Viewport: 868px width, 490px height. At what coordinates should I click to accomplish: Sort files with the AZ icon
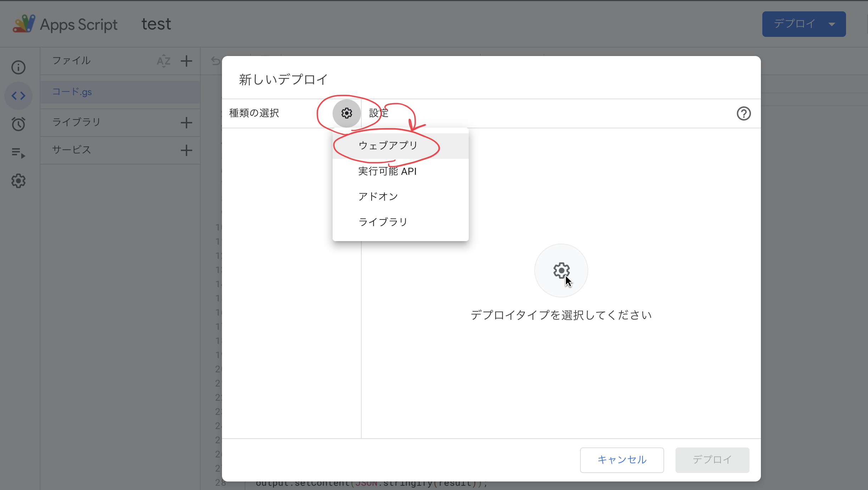click(163, 61)
